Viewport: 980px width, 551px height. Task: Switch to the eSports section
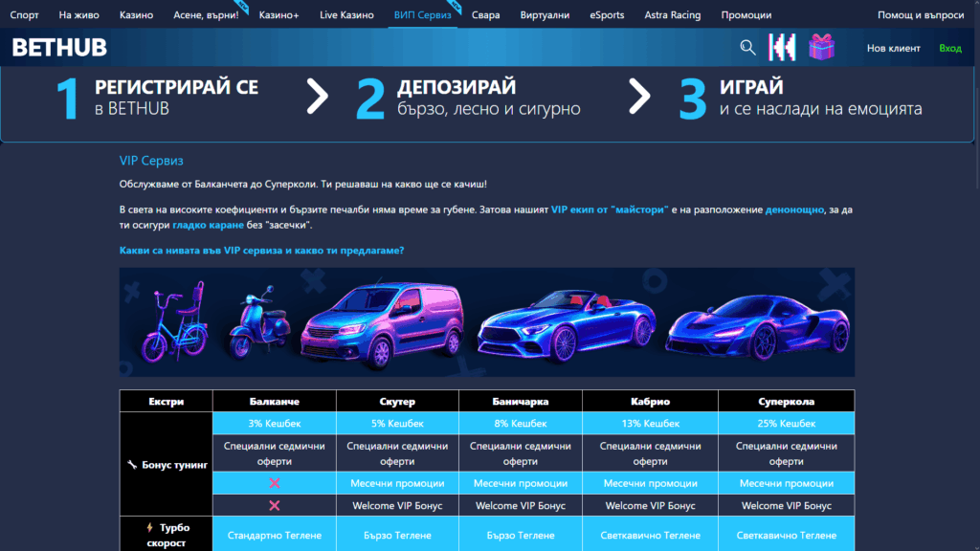607,14
